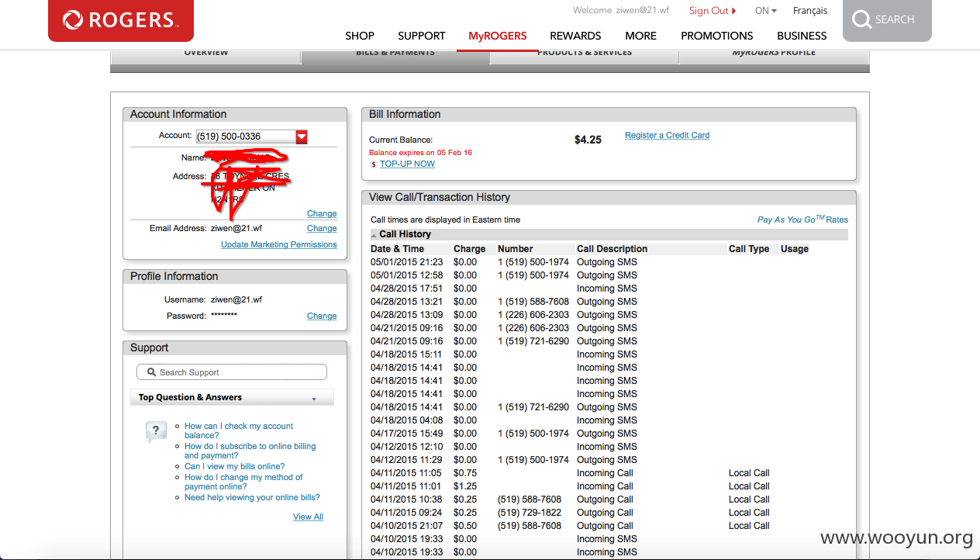
Task: Click the Number column header
Action: [515, 249]
